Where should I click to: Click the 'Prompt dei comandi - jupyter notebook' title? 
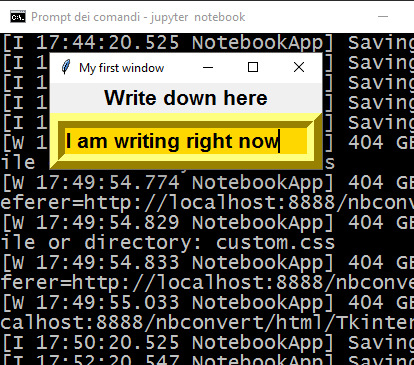tap(138, 17)
